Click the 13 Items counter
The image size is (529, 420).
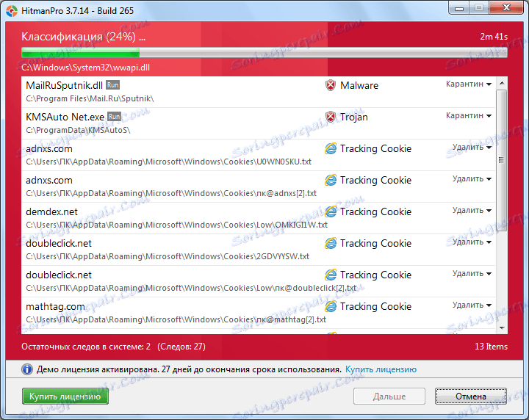coord(491,347)
